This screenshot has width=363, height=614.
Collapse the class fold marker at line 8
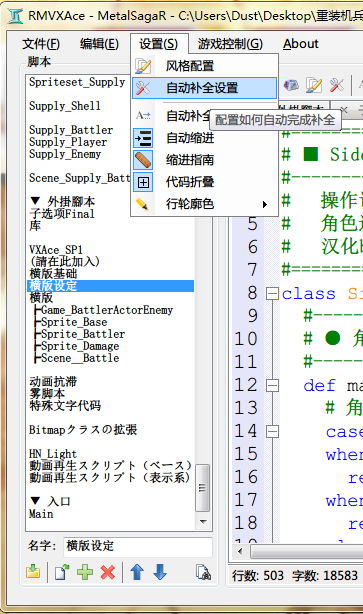[x=272, y=293]
